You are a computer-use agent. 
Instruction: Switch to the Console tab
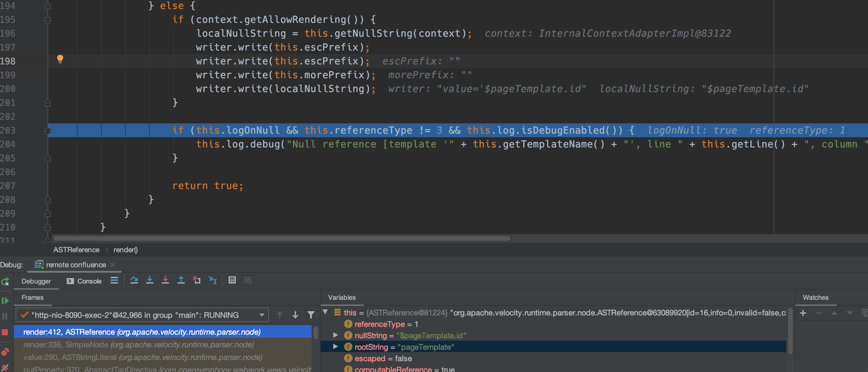point(84,281)
